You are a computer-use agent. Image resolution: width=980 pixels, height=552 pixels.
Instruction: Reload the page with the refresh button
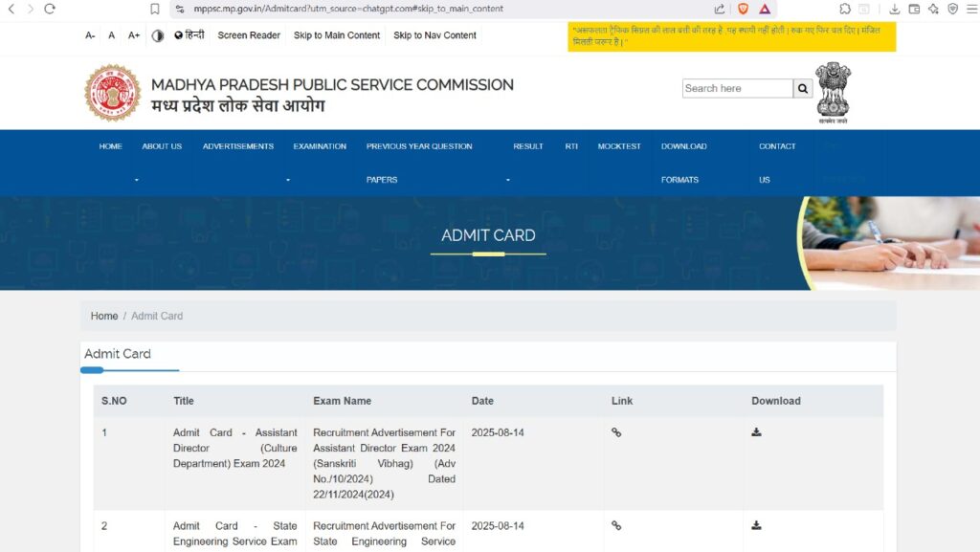50,9
